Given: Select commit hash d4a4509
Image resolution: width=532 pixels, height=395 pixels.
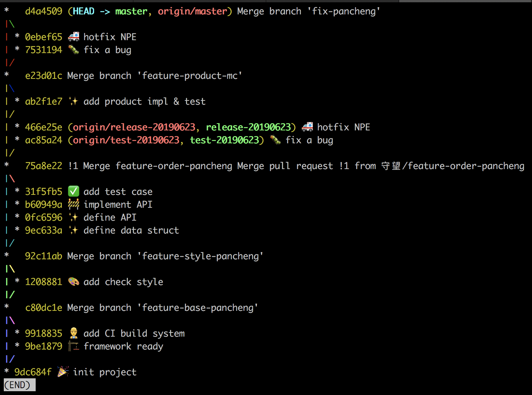Looking at the screenshot, I should click(44, 11).
